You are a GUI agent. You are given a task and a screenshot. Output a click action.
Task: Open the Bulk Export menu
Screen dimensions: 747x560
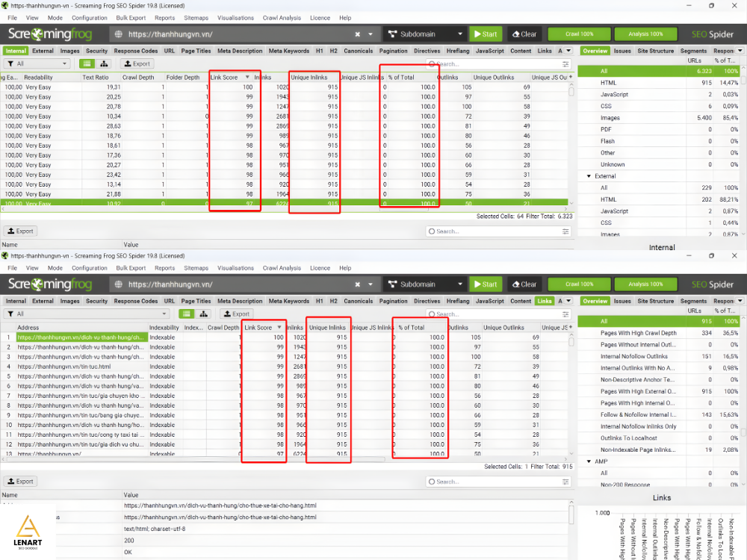(131, 17)
